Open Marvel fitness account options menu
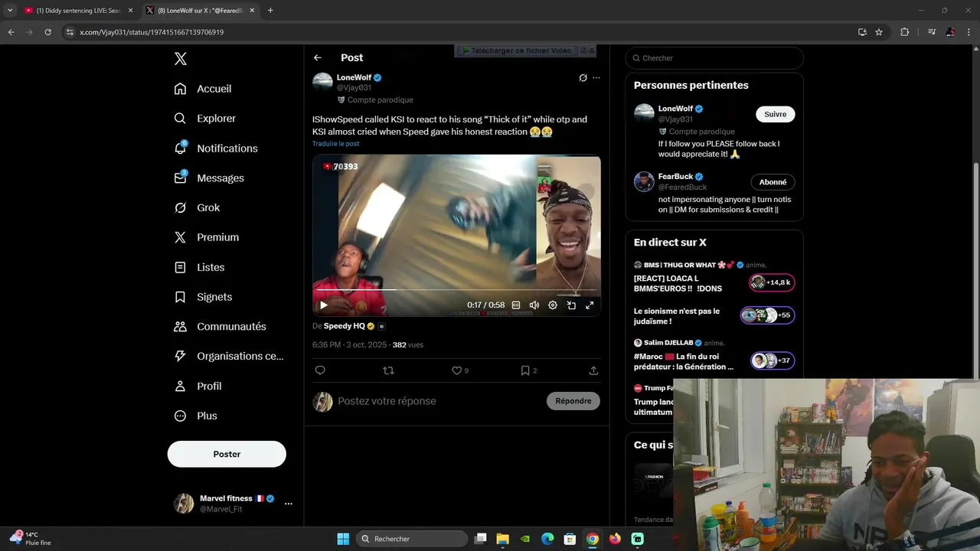 289,504
